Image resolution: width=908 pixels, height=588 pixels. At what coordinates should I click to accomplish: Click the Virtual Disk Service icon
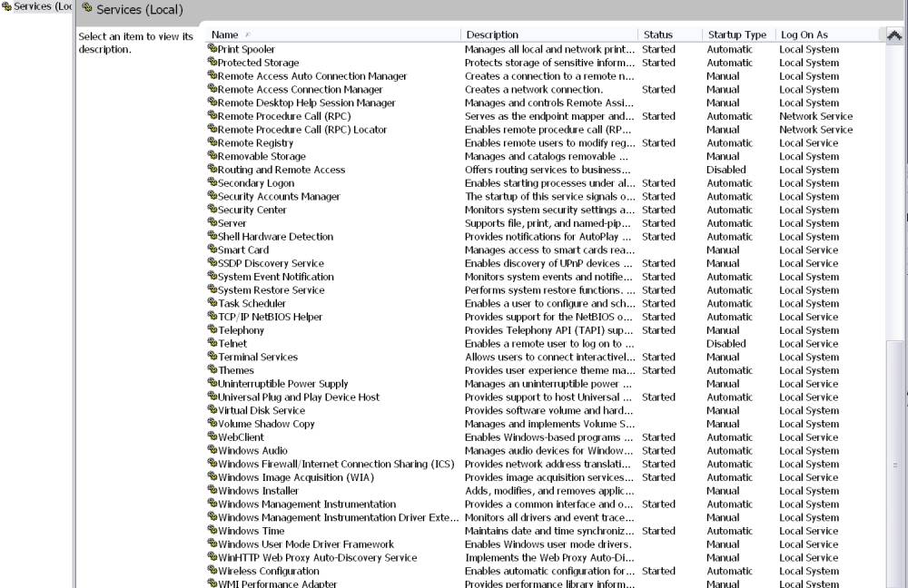coord(212,410)
